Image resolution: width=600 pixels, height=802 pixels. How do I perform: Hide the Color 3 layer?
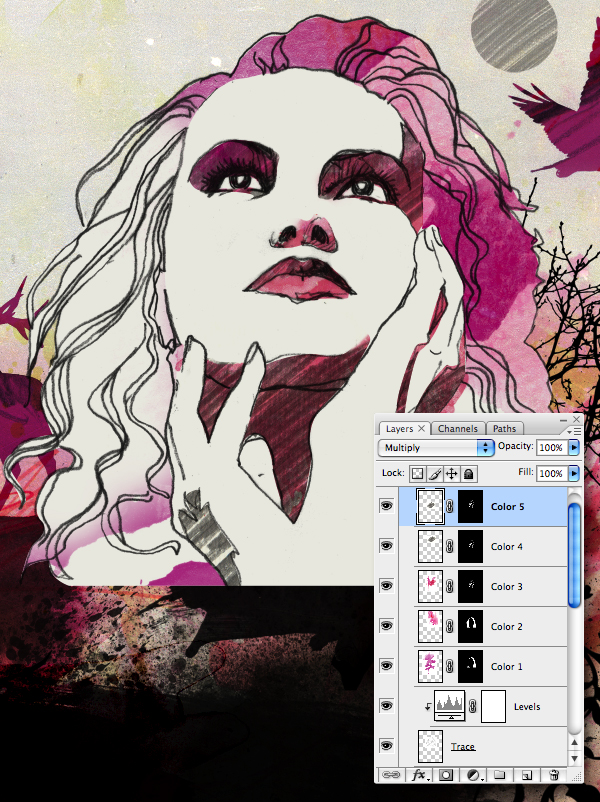pos(387,586)
